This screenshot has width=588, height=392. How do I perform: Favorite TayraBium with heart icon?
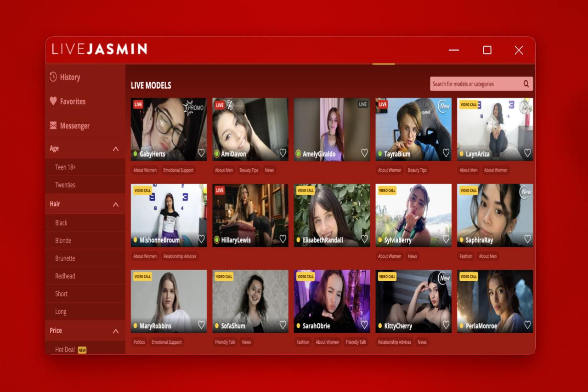(446, 153)
